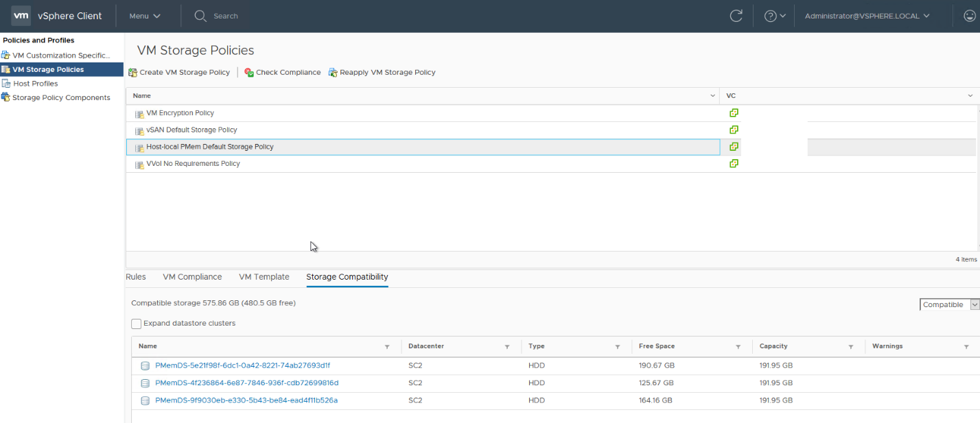Enable Expand datastore clusters checkbox

pos(137,324)
